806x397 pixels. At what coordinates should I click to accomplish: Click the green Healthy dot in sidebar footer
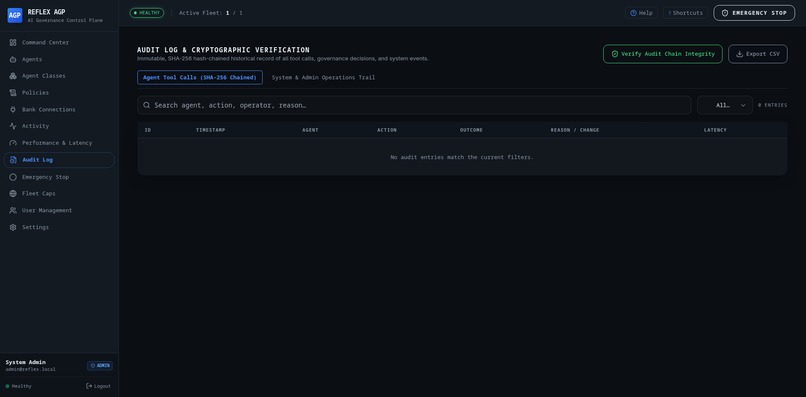(x=7, y=386)
